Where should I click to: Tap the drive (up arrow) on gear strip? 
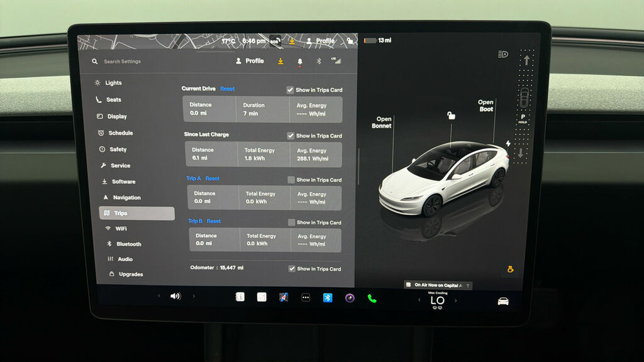[526, 60]
